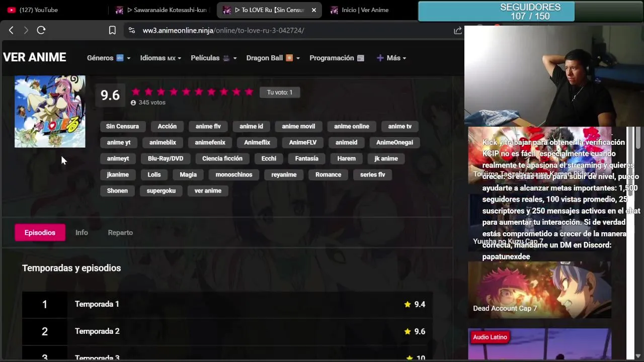Click the browser forward arrow
644x362 pixels.
click(26, 30)
